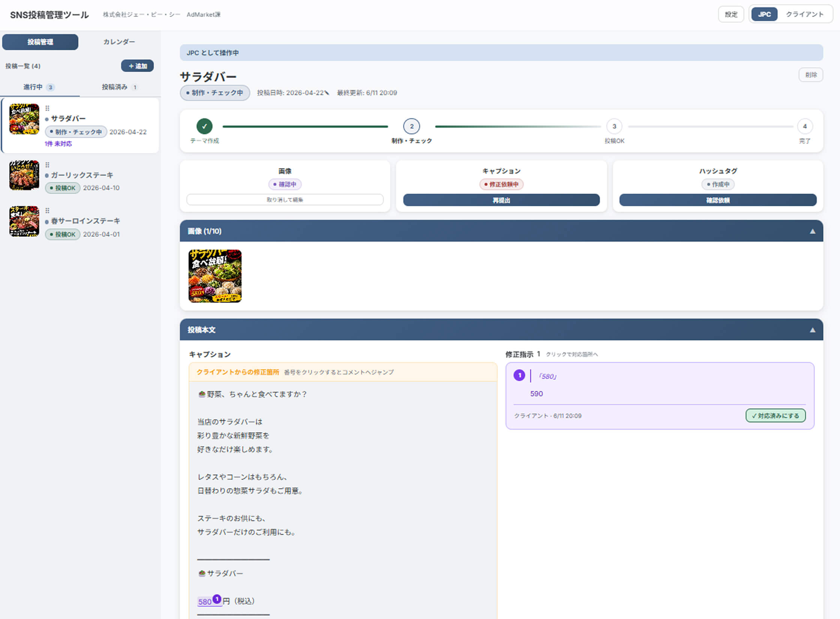Click the drag handle above 春サーロインステーキ item
This screenshot has height=619, width=840.
pyautogui.click(x=47, y=210)
